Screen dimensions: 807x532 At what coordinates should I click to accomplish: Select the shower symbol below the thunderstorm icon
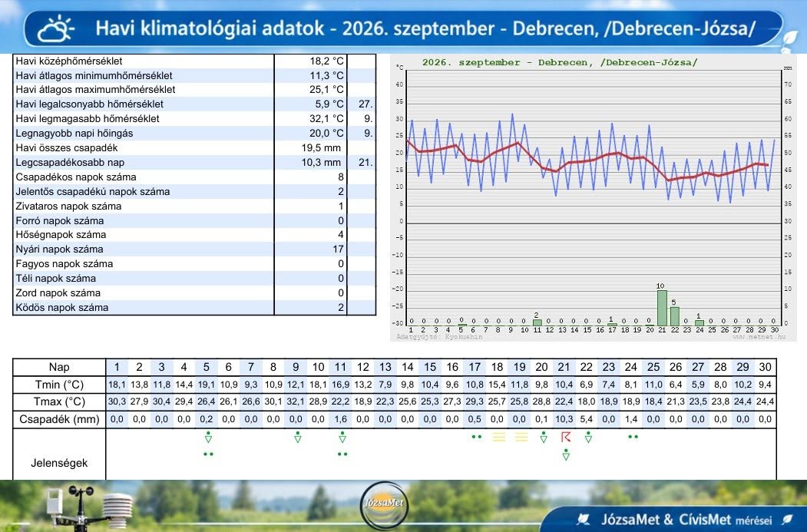coord(566,454)
